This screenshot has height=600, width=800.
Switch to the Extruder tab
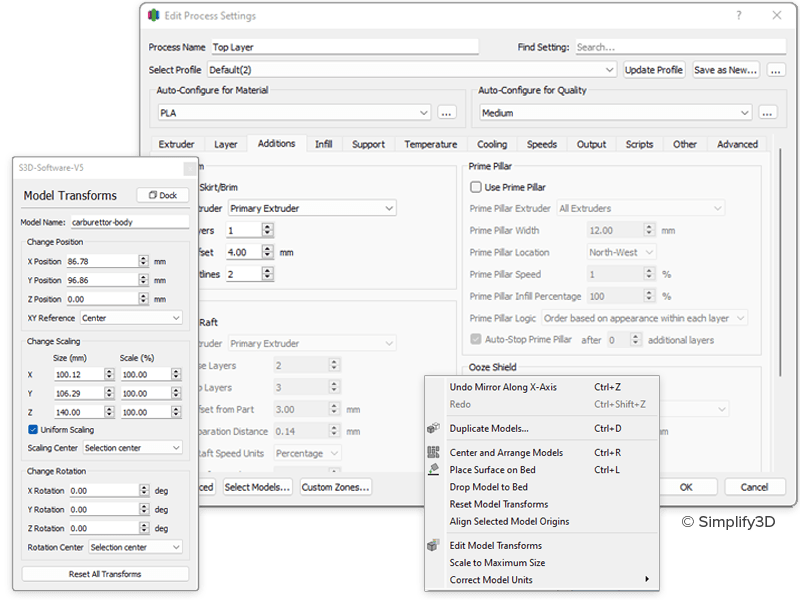[x=177, y=144]
